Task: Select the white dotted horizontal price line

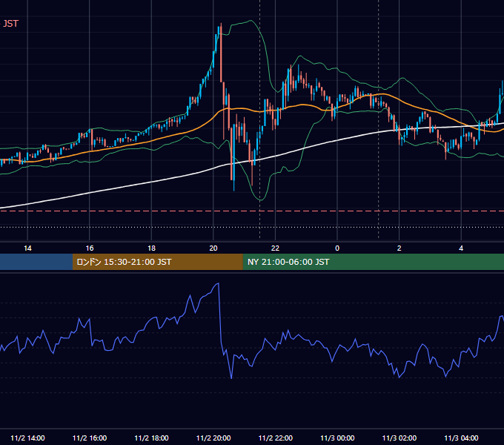Action: pos(252,227)
